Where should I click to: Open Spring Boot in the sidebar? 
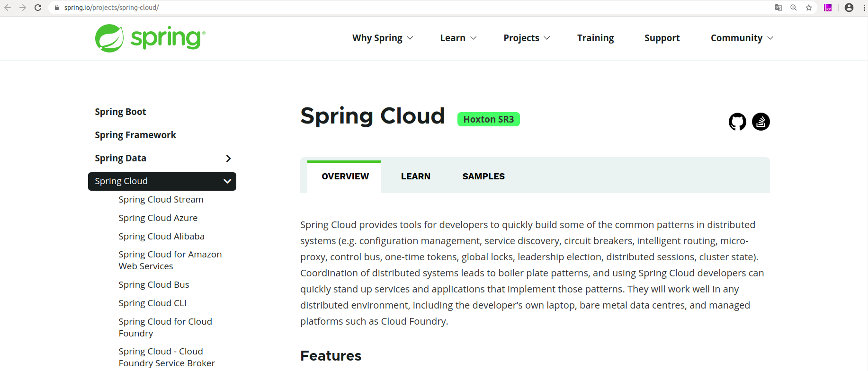coord(120,112)
